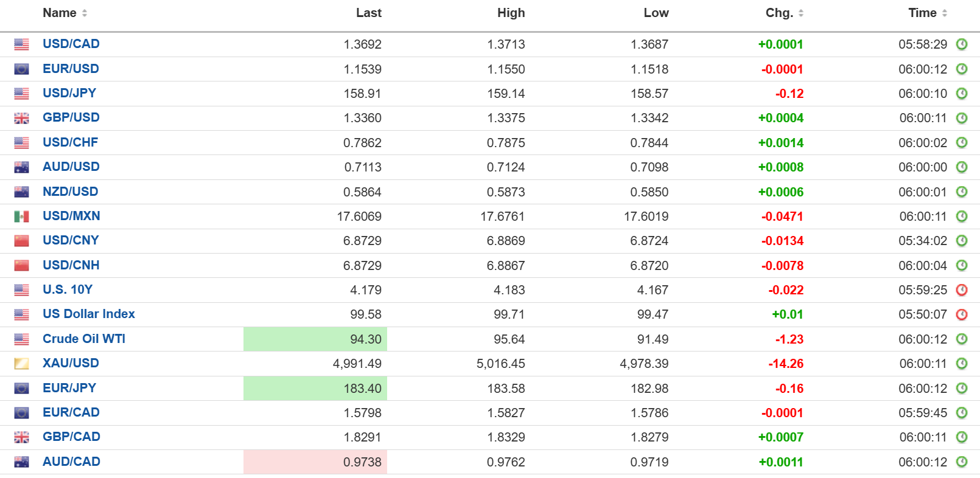Image resolution: width=980 pixels, height=478 pixels.
Task: Open the USD/CNH pair link
Action: pos(71,265)
